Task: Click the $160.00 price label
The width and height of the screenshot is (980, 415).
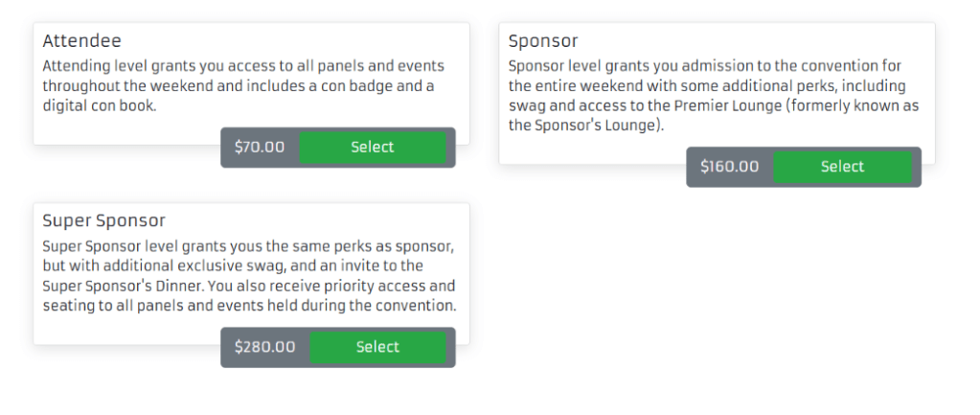Action: (729, 167)
